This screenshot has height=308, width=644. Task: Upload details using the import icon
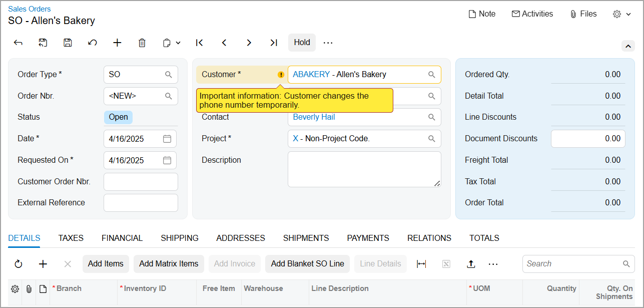click(471, 264)
